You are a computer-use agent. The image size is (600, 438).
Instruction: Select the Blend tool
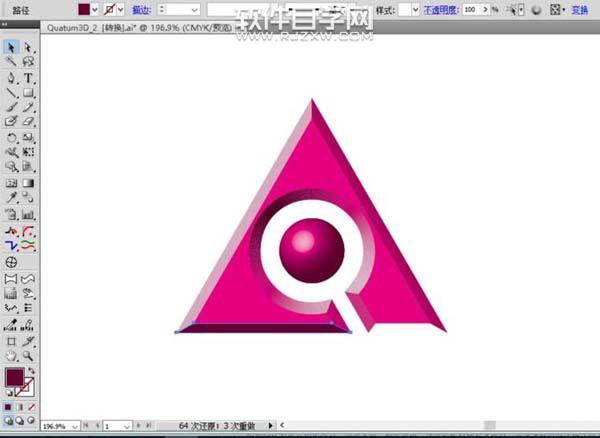28,197
